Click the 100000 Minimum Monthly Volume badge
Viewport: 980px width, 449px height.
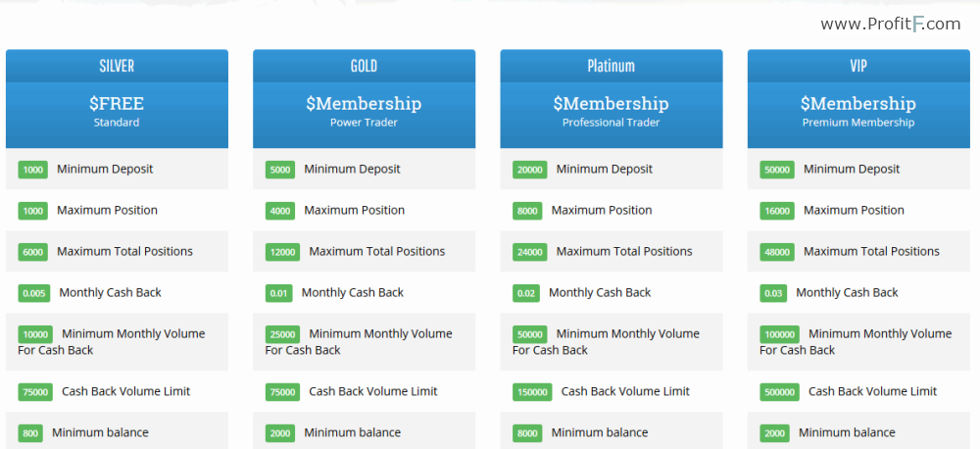(780, 334)
